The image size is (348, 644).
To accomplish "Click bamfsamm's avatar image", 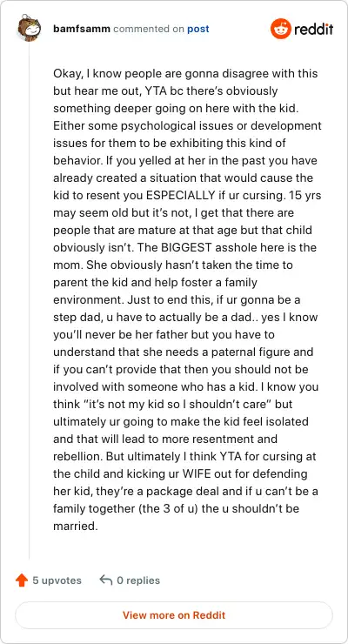I will point(29,29).
